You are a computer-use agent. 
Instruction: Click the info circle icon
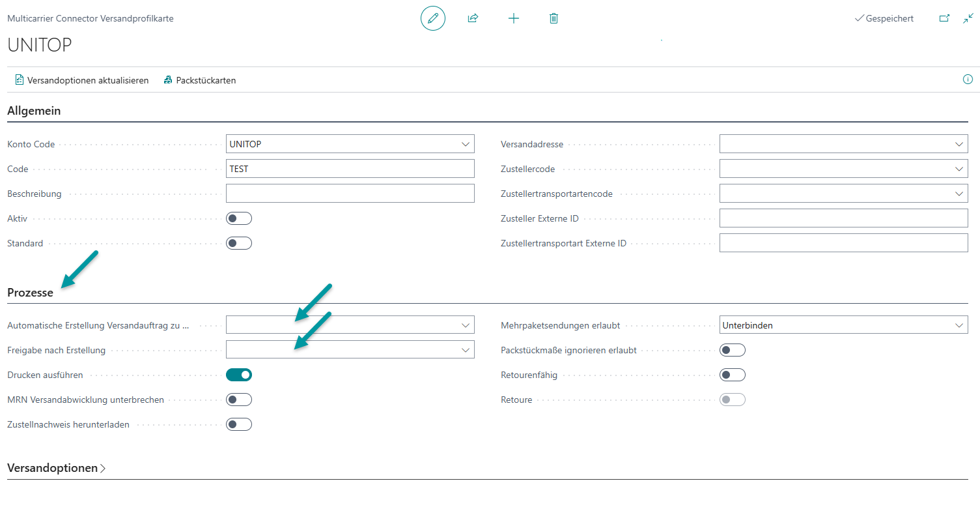(x=968, y=80)
